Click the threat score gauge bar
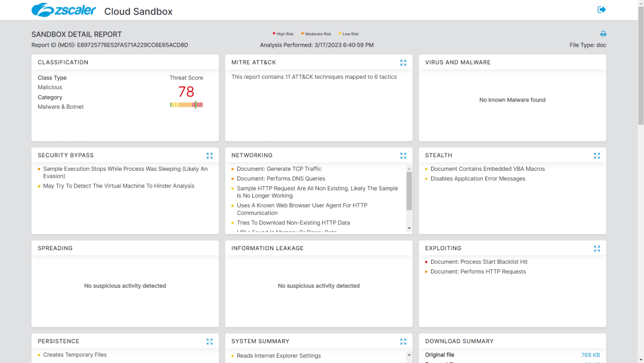Image resolution: width=644 pixels, height=363 pixels. click(186, 105)
